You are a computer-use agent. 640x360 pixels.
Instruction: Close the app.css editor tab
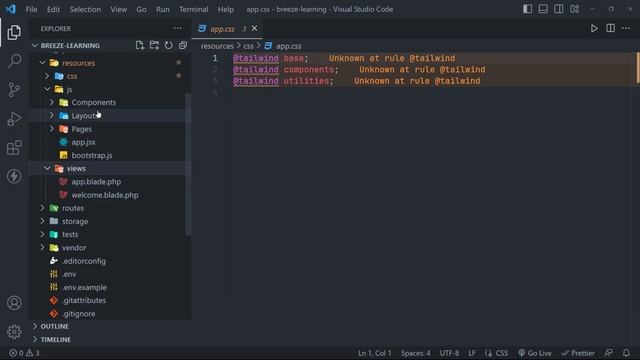[x=254, y=28]
